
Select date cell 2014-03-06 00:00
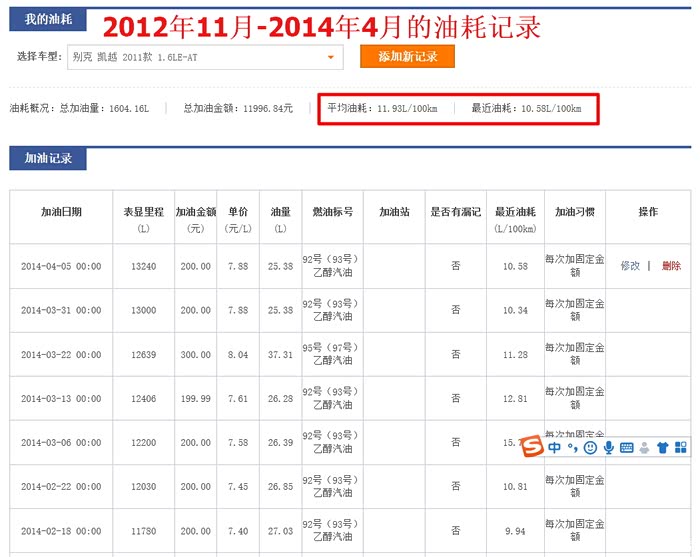click(61, 443)
